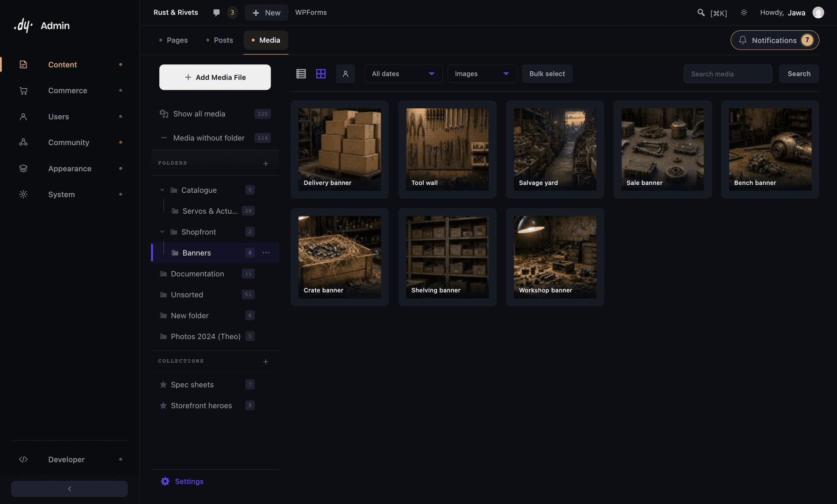The width and height of the screenshot is (837, 504).
Task: Add a new collection with plus icon
Action: (x=266, y=362)
